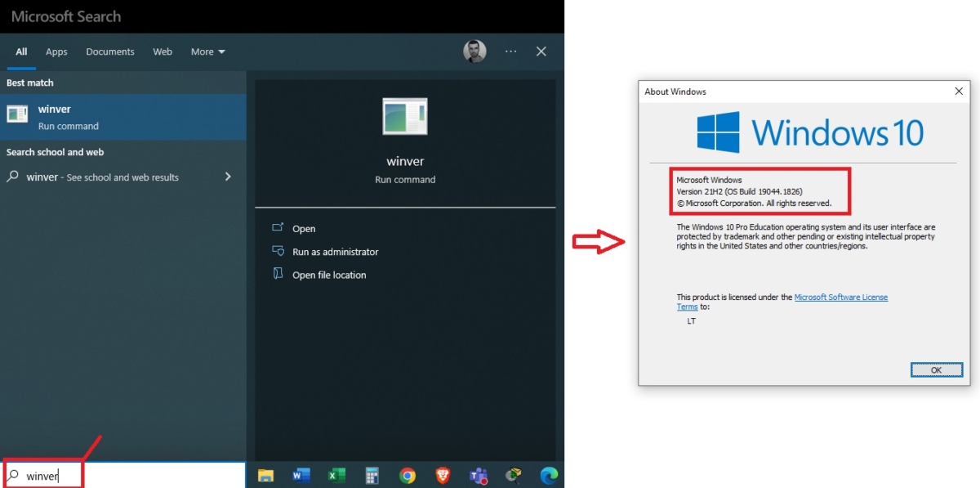Screen dimensions: 980x488
Task: Click the winver icon in Best match
Action: coord(17,114)
